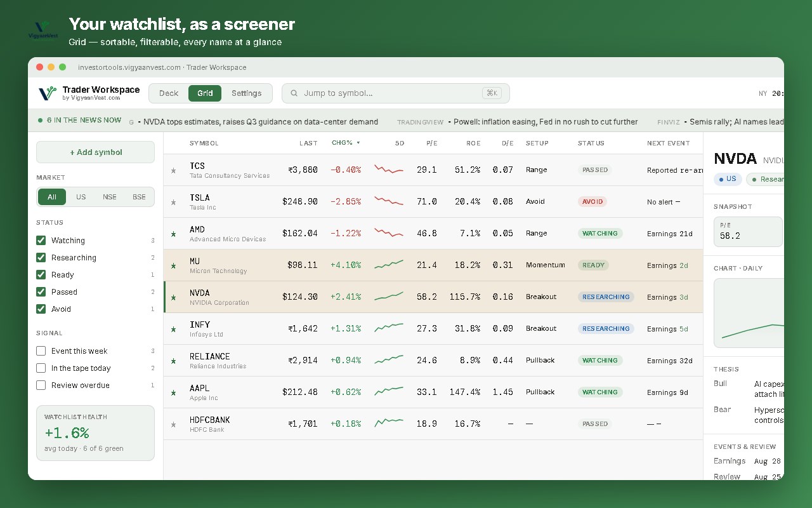Enable Event this week filter

41,351
